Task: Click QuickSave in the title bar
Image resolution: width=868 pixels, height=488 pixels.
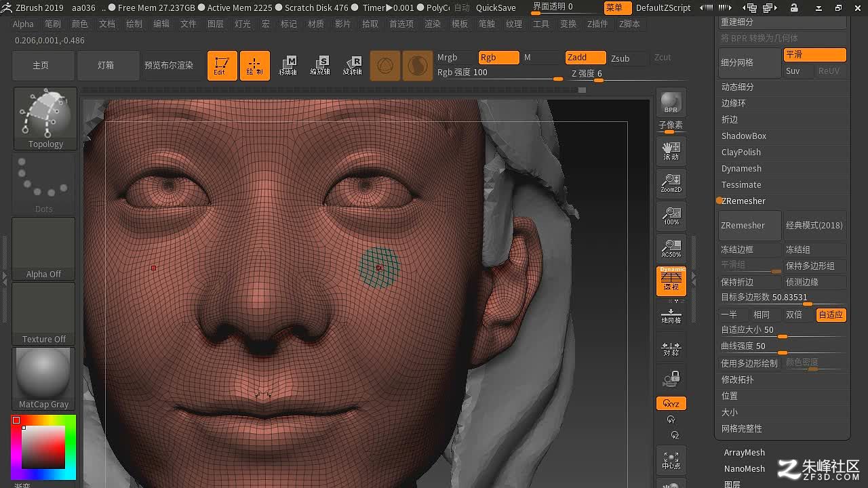Action: pyautogui.click(x=496, y=8)
